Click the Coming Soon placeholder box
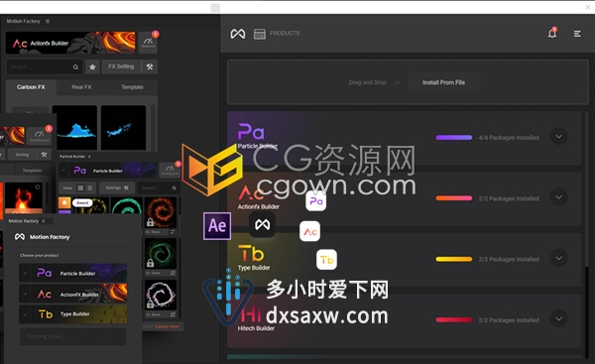This screenshot has height=364, width=595. (72, 336)
